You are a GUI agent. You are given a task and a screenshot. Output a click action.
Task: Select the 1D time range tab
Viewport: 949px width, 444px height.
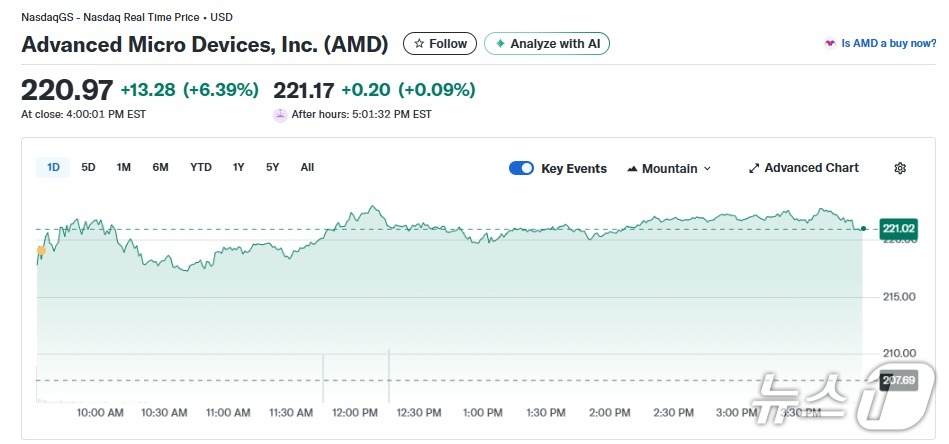(52, 167)
